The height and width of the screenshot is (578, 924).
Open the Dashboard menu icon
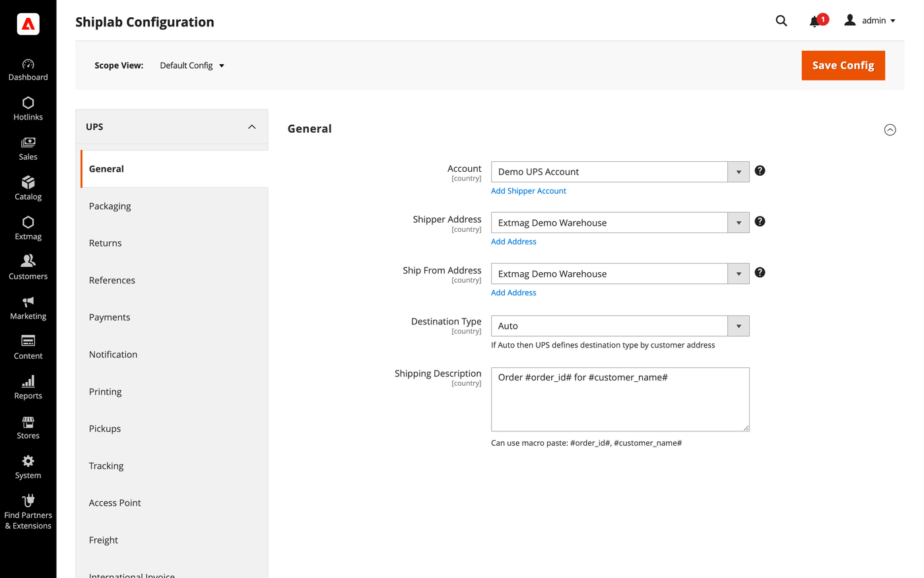click(x=28, y=64)
